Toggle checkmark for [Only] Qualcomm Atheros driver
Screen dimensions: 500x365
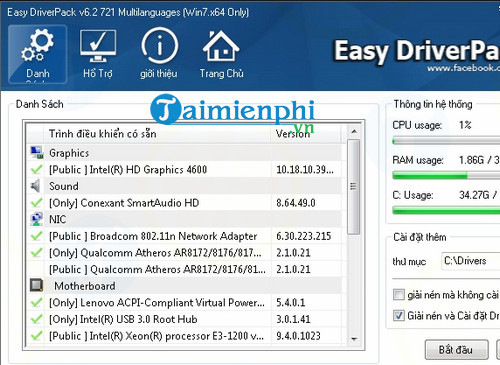click(36, 253)
